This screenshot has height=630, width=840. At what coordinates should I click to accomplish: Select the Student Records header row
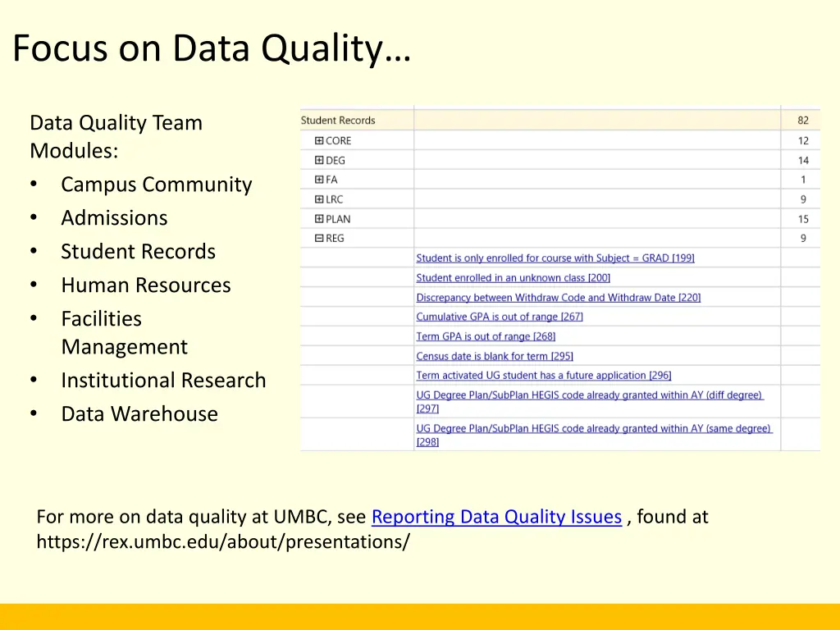(x=338, y=121)
